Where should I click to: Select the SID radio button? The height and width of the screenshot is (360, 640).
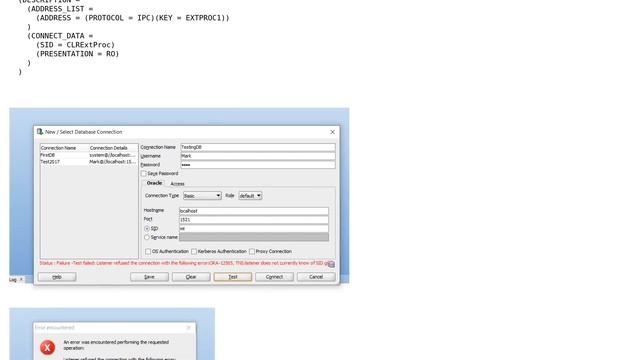(147, 229)
